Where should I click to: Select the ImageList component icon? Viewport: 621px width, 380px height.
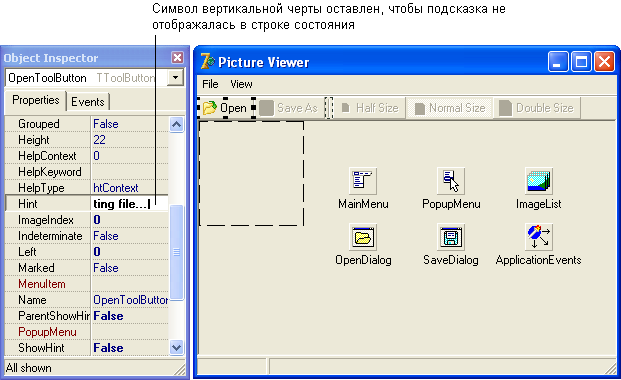(x=539, y=180)
